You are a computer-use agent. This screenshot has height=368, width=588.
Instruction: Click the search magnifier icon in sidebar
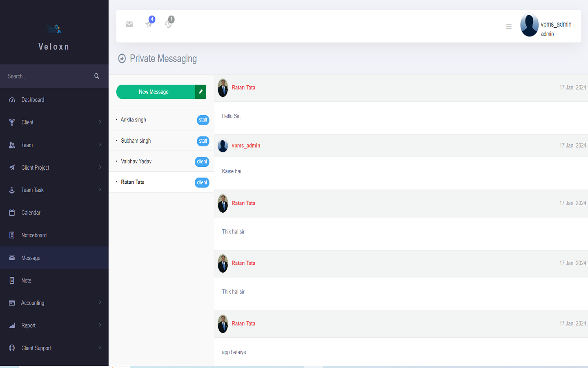97,76
